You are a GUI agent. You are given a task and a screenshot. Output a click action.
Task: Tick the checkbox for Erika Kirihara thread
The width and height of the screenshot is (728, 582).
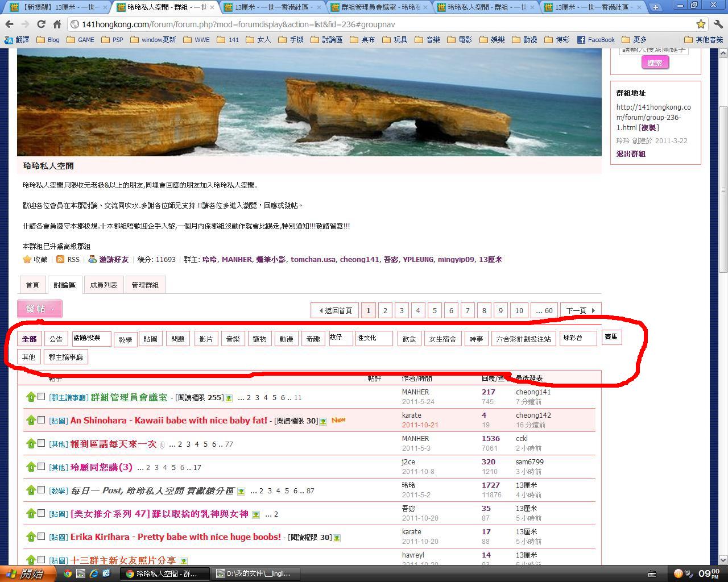41,537
